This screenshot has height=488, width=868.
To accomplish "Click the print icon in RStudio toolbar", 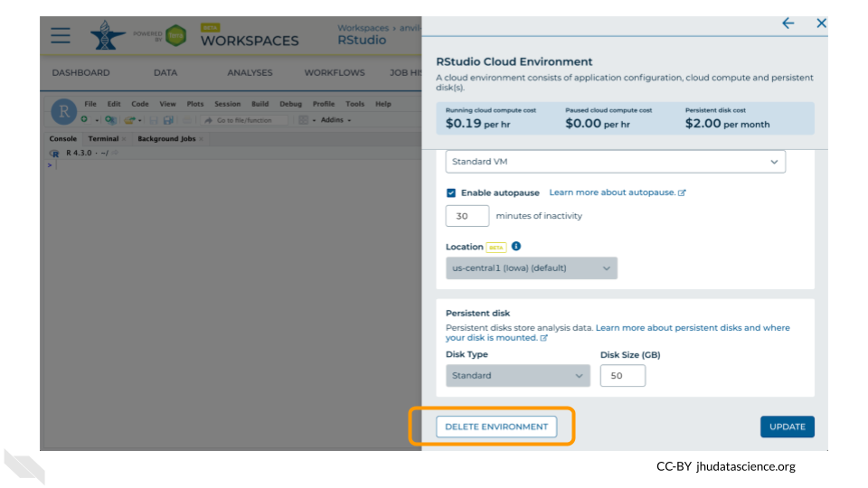I will (188, 120).
